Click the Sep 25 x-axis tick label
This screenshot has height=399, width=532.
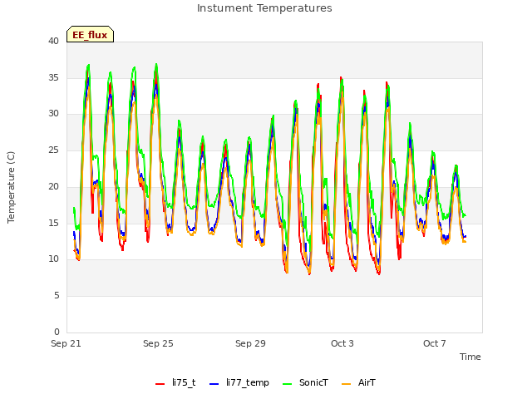(158, 343)
